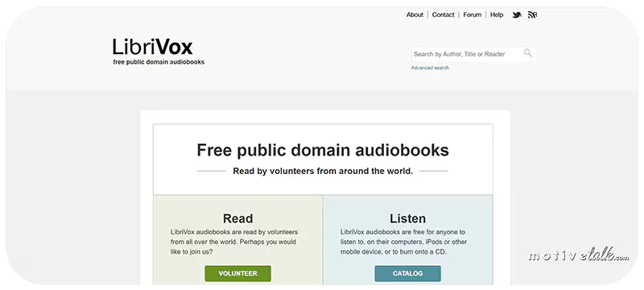Image resolution: width=644 pixels, height=290 pixels.
Task: Go to the About page
Action: pos(415,14)
